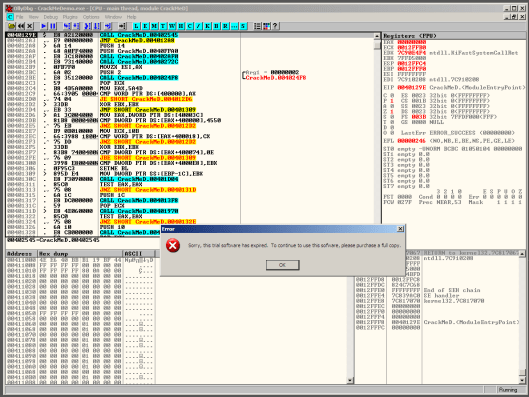
Task: Click the EIP register value 0040129E
Action: coord(412,87)
